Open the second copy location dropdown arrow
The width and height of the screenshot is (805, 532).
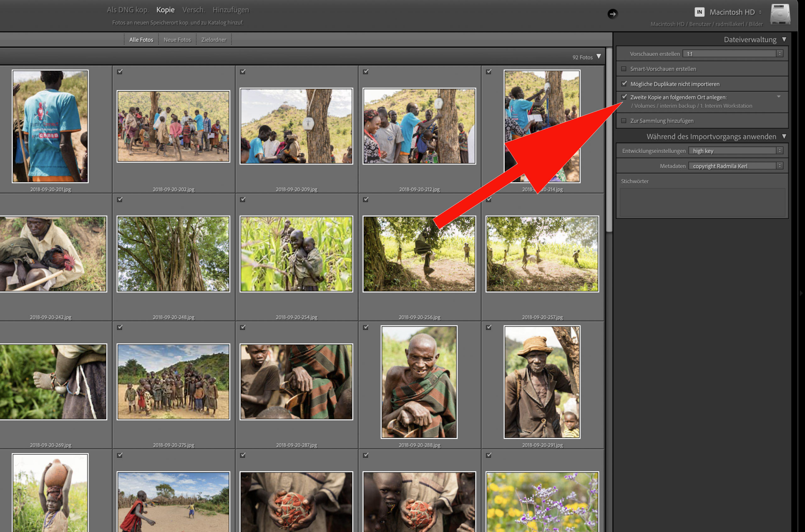coord(779,97)
